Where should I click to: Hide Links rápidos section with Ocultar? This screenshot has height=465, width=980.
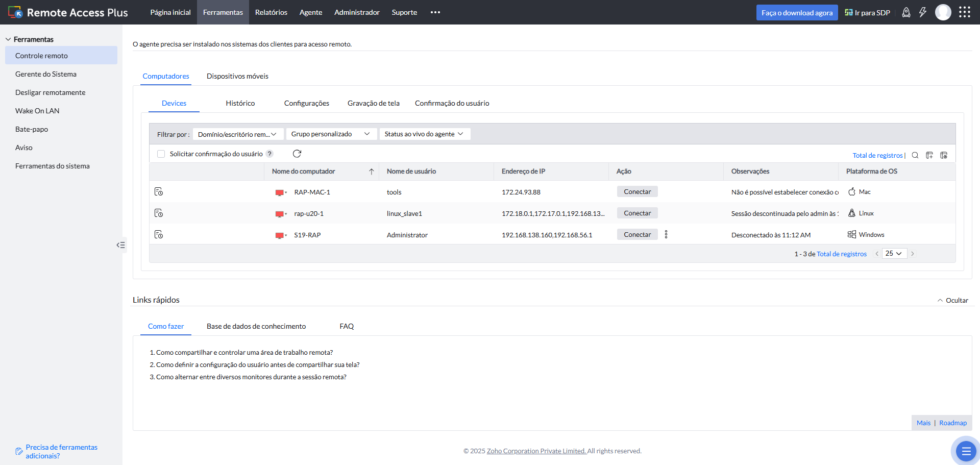(952, 300)
